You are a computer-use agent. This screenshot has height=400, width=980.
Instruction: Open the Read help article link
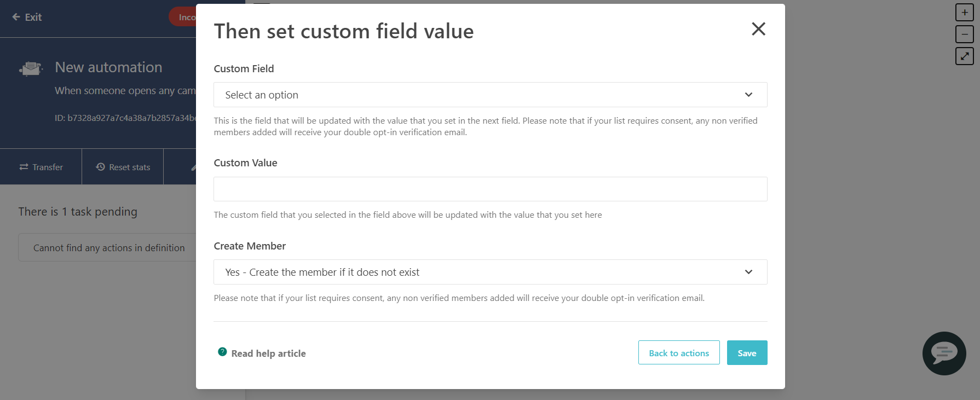[x=268, y=353]
